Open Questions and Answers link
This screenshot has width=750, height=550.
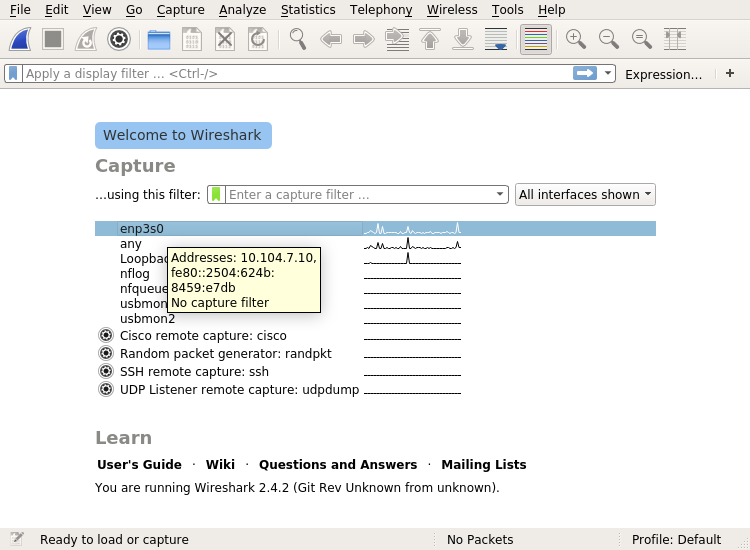pos(338,464)
